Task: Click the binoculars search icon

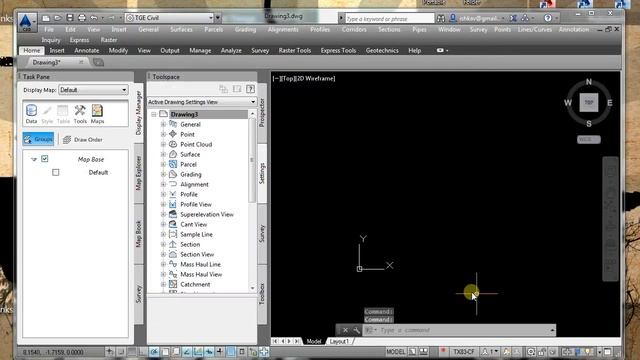Action: tap(441, 18)
